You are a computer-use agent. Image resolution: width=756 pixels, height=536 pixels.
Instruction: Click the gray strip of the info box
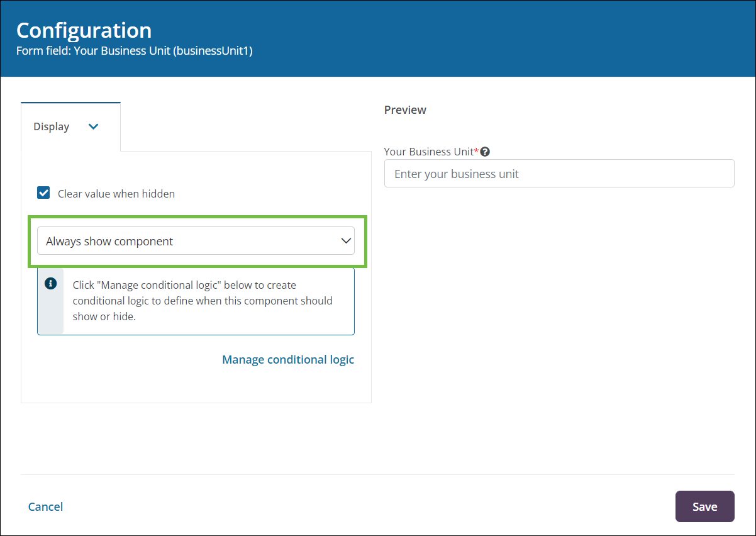51,315
